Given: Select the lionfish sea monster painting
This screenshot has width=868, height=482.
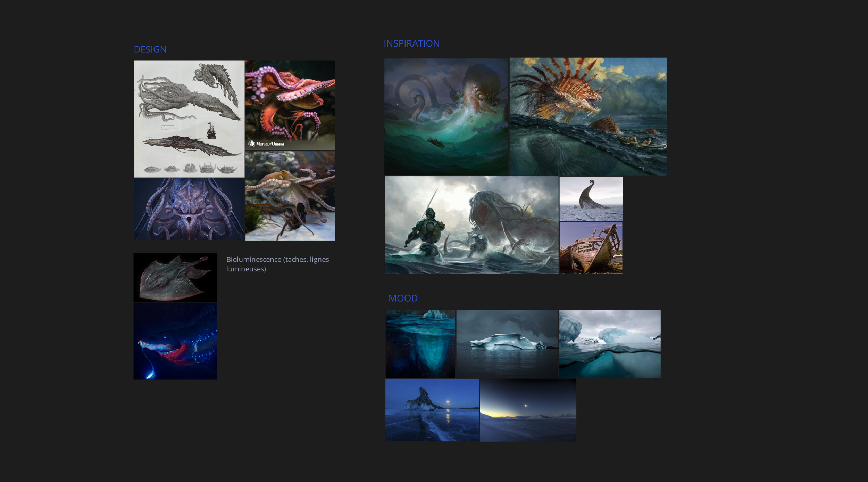Looking at the screenshot, I should (x=588, y=116).
